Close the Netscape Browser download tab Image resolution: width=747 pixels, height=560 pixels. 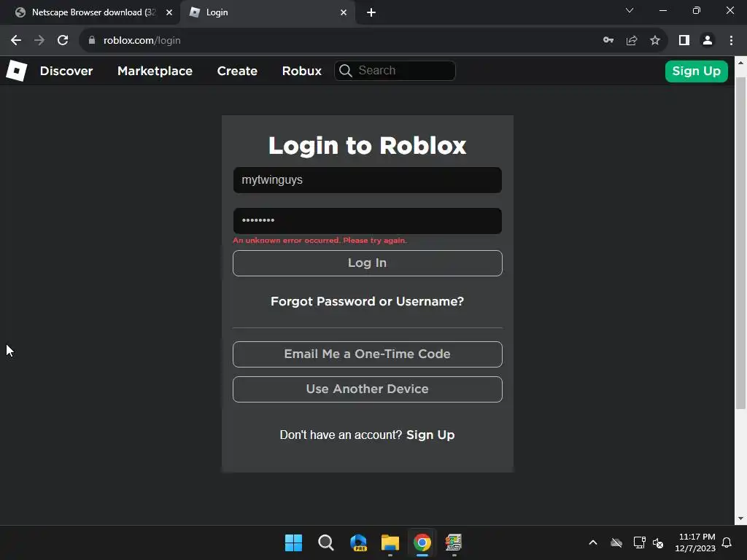coord(169,12)
